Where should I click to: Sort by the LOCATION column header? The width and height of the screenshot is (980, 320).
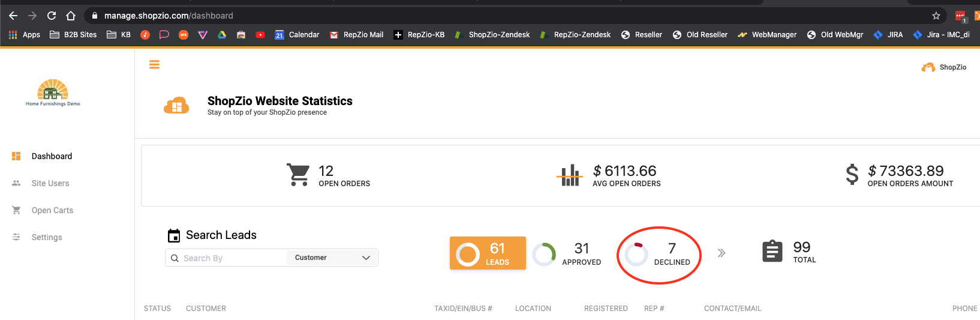(x=533, y=309)
